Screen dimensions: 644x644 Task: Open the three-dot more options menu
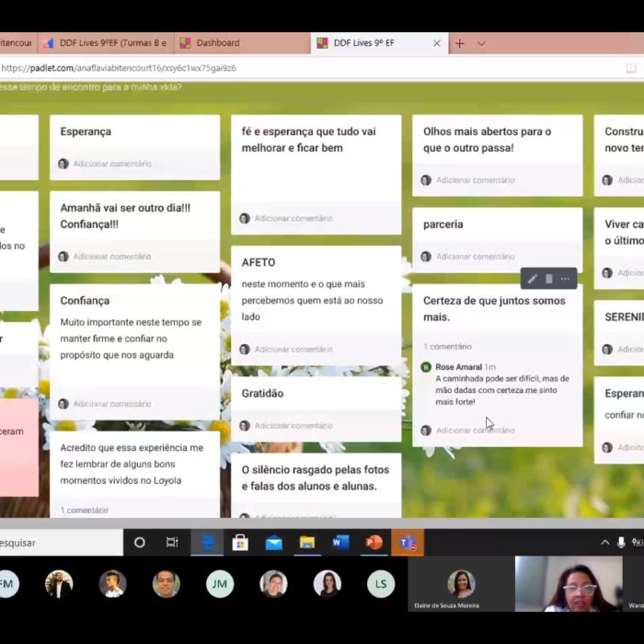[x=565, y=279]
